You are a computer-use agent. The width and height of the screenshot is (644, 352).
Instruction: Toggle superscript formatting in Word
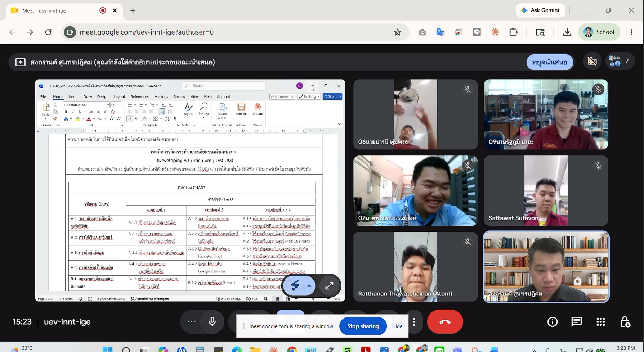click(105, 112)
